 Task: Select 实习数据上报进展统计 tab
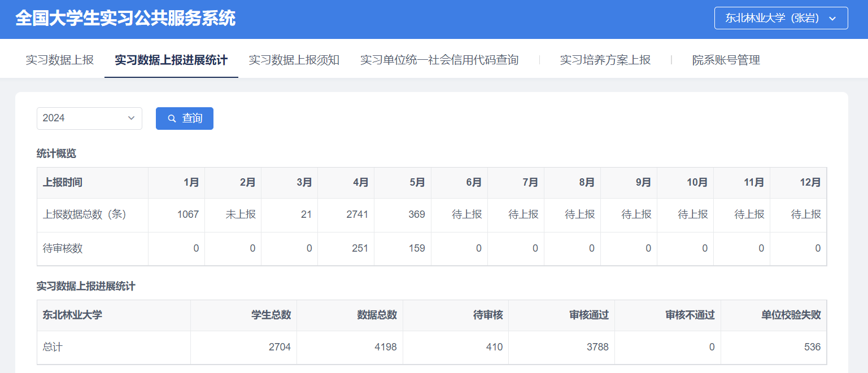(171, 60)
